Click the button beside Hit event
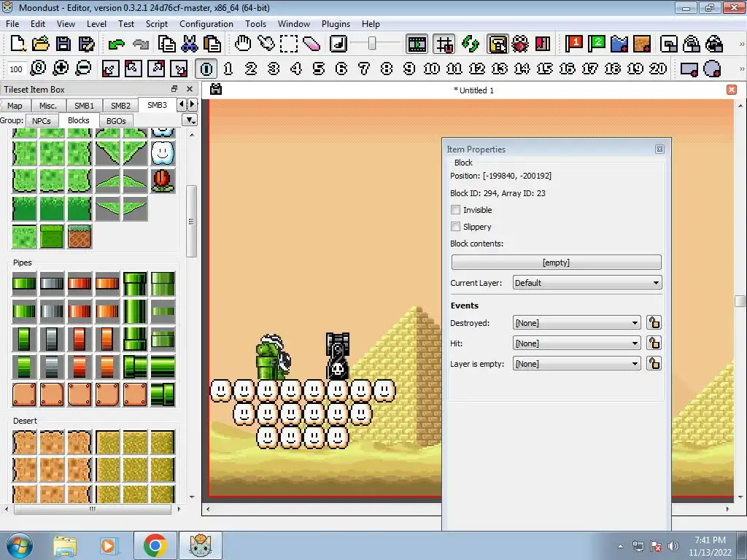Viewport: 747px width, 560px height. pyautogui.click(x=654, y=343)
